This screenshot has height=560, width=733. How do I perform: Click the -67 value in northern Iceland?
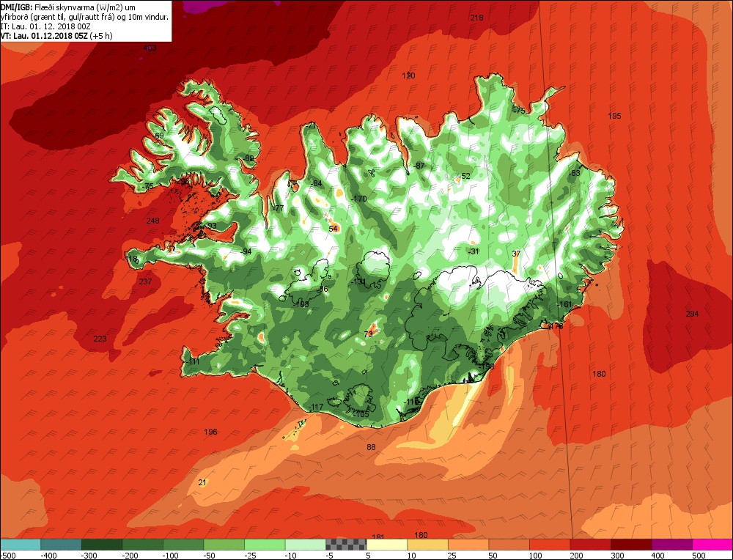(419, 166)
